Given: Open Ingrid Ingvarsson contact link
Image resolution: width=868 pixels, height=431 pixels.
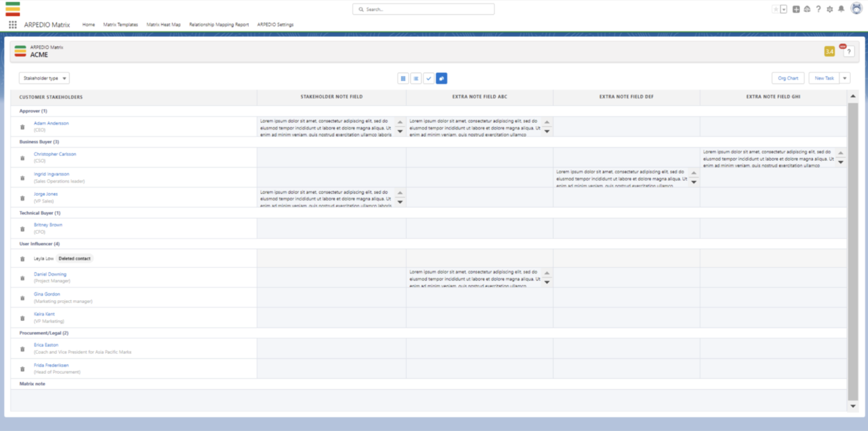Looking at the screenshot, I should click(x=51, y=174).
